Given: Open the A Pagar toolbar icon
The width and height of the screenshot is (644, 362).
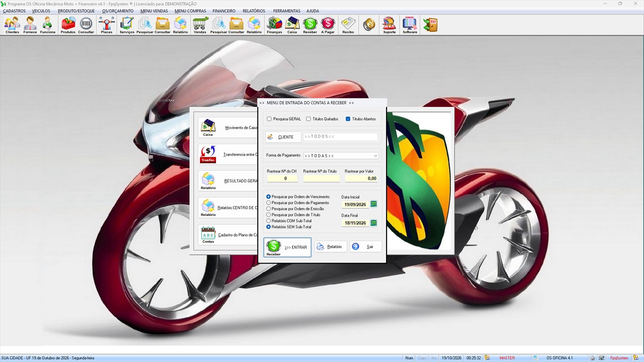Looking at the screenshot, I should coord(328,25).
